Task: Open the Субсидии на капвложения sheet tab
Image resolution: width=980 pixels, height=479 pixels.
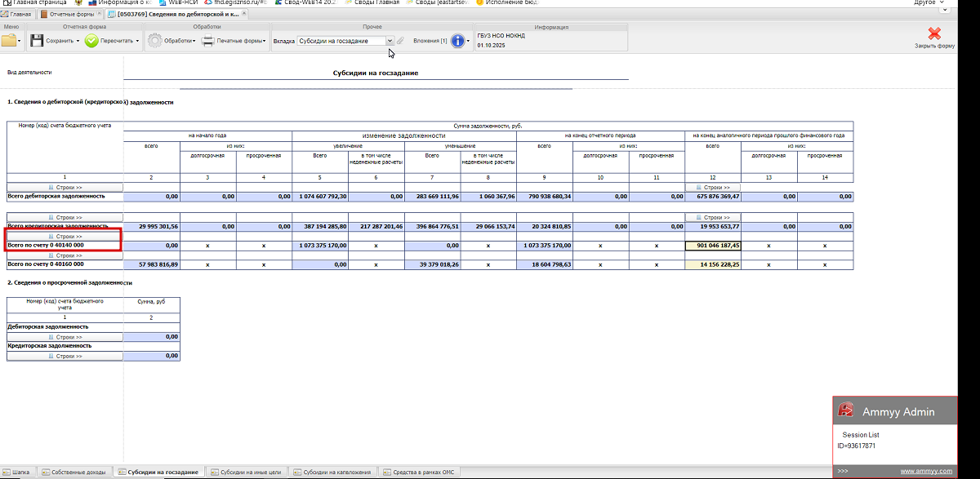Action: click(x=333, y=472)
